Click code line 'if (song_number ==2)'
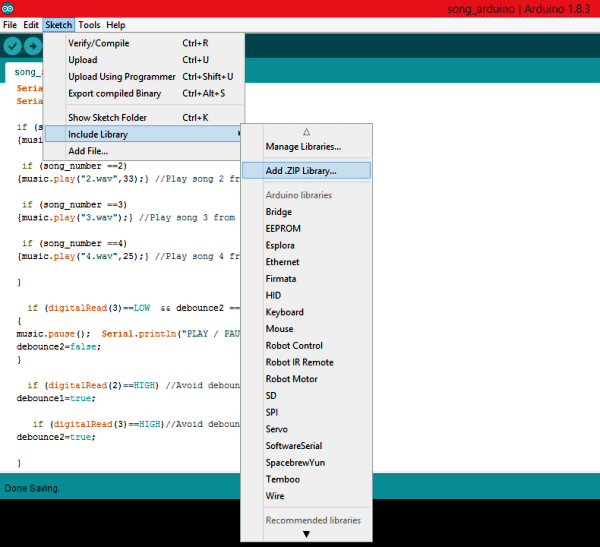Viewport: 600px width, 547px height. pyautogui.click(x=74, y=166)
